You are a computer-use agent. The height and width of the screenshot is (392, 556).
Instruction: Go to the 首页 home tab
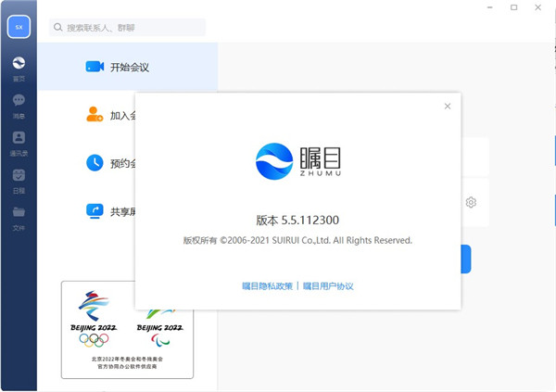19,69
